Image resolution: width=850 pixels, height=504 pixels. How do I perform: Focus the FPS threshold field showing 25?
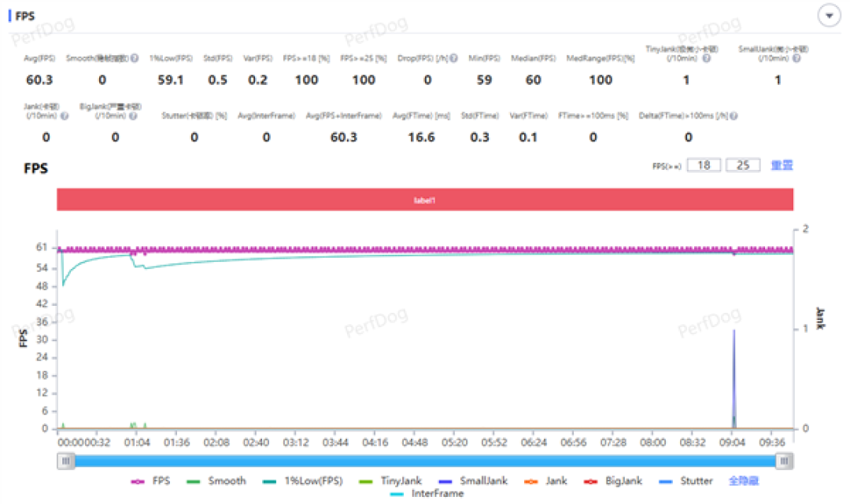(x=743, y=165)
